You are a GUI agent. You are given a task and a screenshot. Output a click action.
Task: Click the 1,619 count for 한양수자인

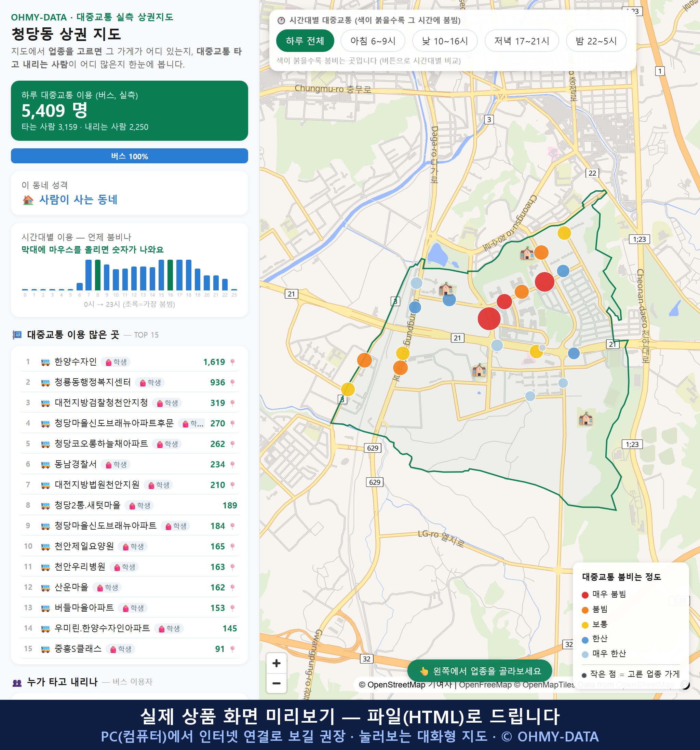(214, 362)
